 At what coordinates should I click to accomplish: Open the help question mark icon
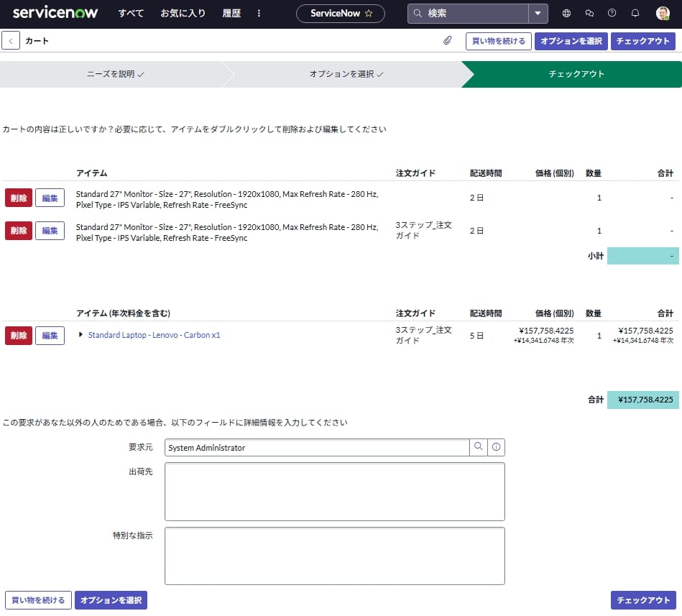612,13
